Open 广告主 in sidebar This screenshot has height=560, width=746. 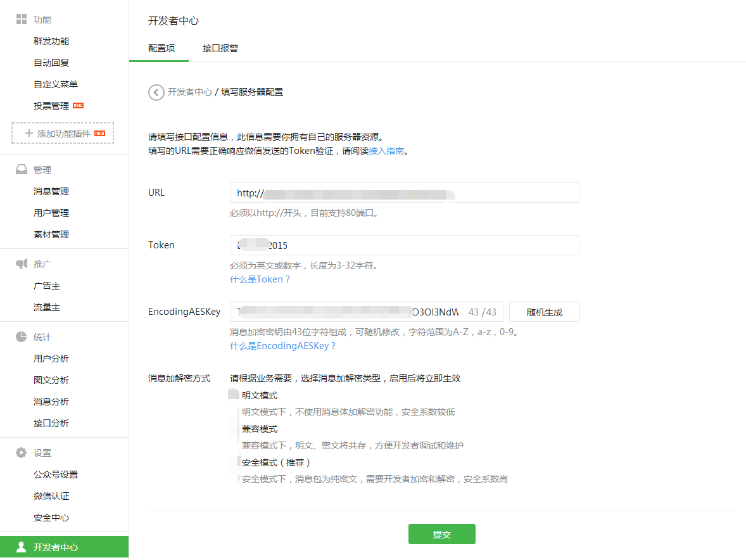tap(47, 286)
